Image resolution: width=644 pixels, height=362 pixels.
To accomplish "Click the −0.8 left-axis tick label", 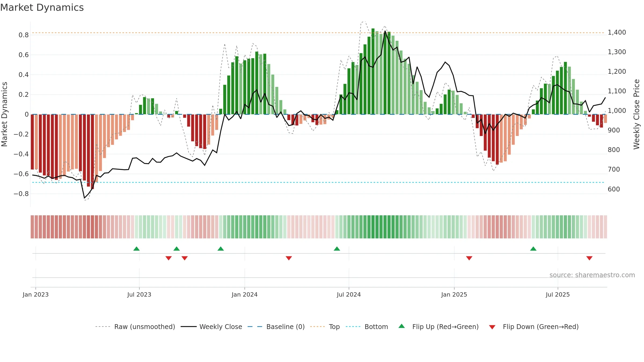I will [21, 194].
